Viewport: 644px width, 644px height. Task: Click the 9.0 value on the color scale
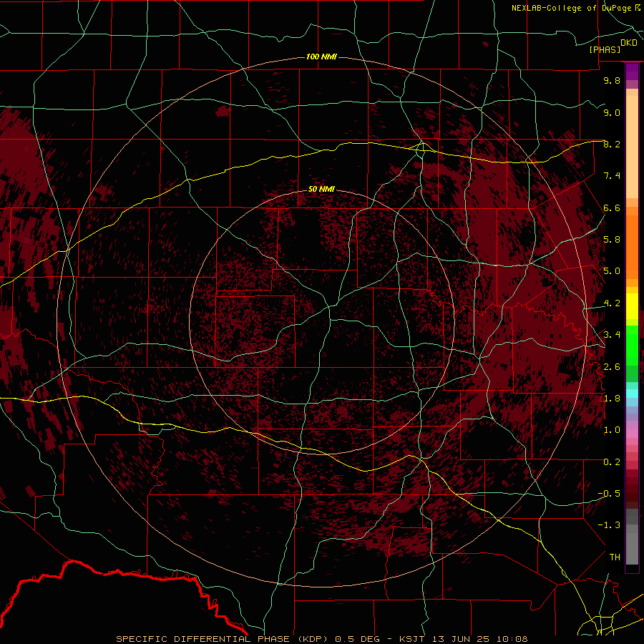click(612, 112)
